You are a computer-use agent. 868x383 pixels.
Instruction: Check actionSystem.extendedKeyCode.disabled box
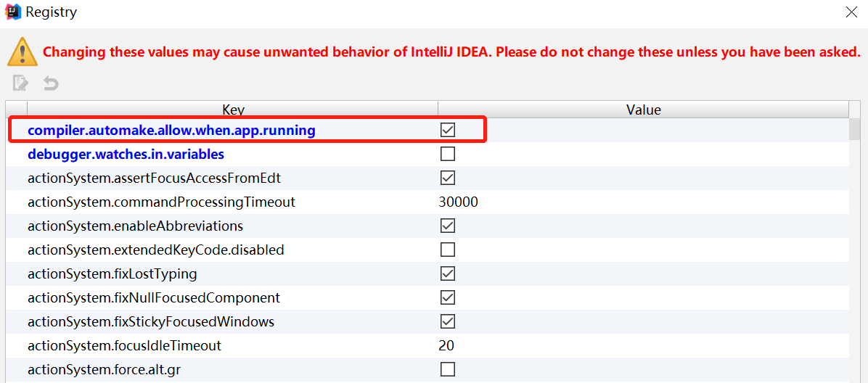[448, 250]
